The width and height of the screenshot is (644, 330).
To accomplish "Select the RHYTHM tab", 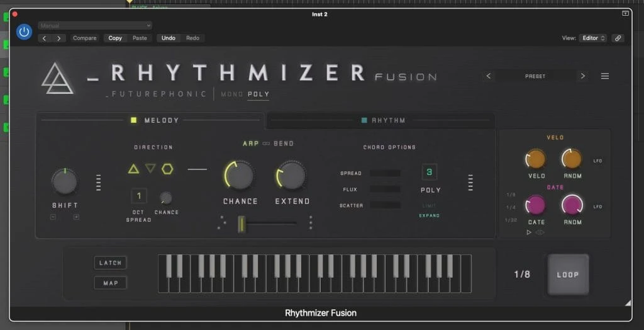I will [381, 120].
